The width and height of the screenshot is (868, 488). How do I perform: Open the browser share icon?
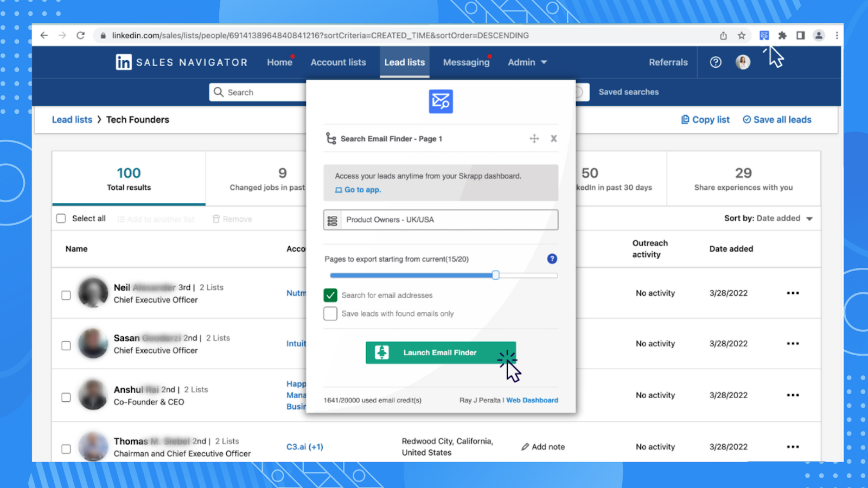723,35
